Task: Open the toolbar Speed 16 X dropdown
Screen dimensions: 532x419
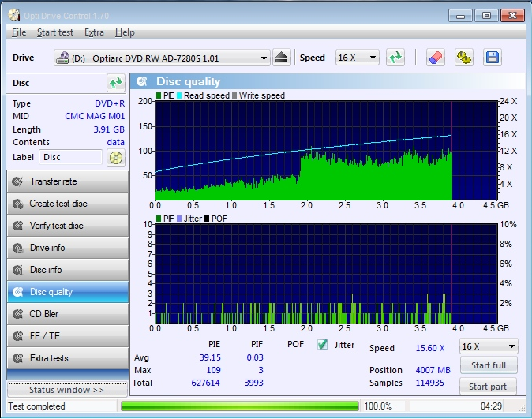Action: click(357, 58)
